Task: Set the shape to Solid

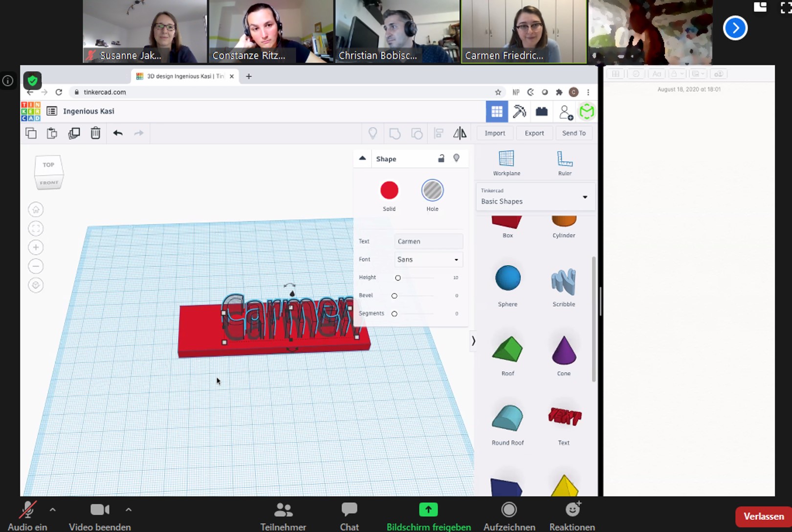Action: [389, 190]
